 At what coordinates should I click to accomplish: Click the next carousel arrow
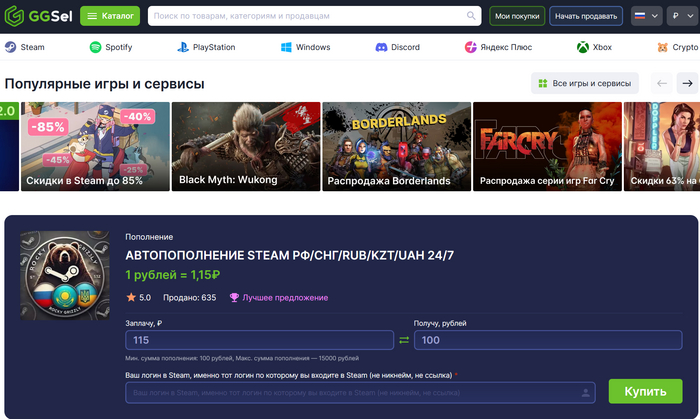tap(688, 83)
